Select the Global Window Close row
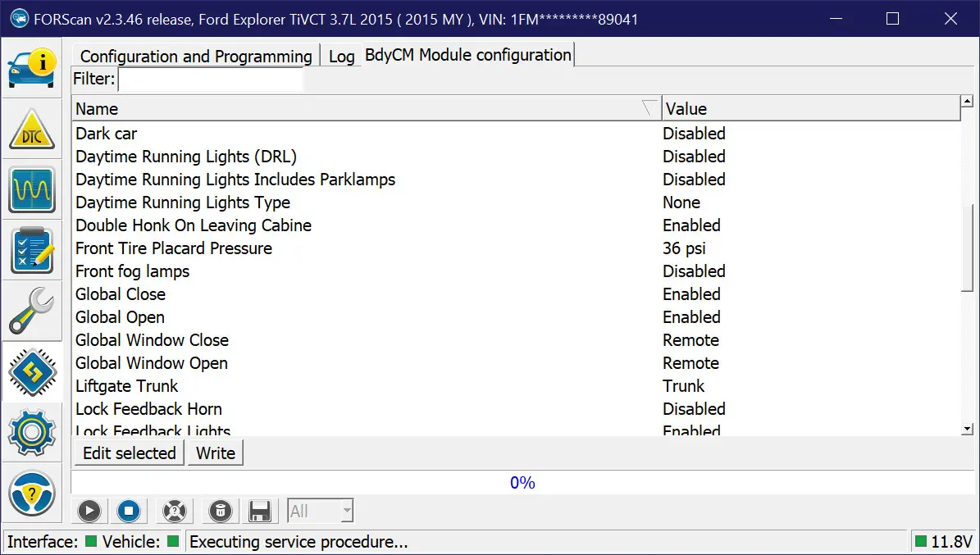Screen dimensions: 980x555 pos(517,341)
